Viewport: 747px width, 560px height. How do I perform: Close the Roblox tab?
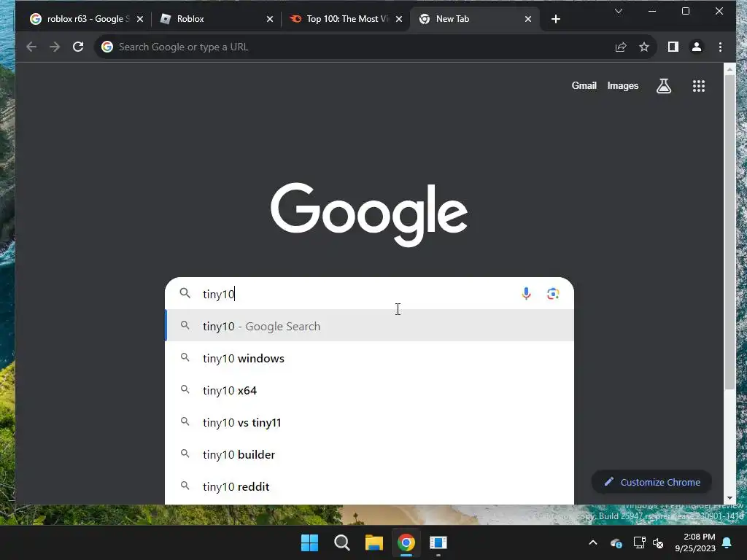(x=270, y=19)
